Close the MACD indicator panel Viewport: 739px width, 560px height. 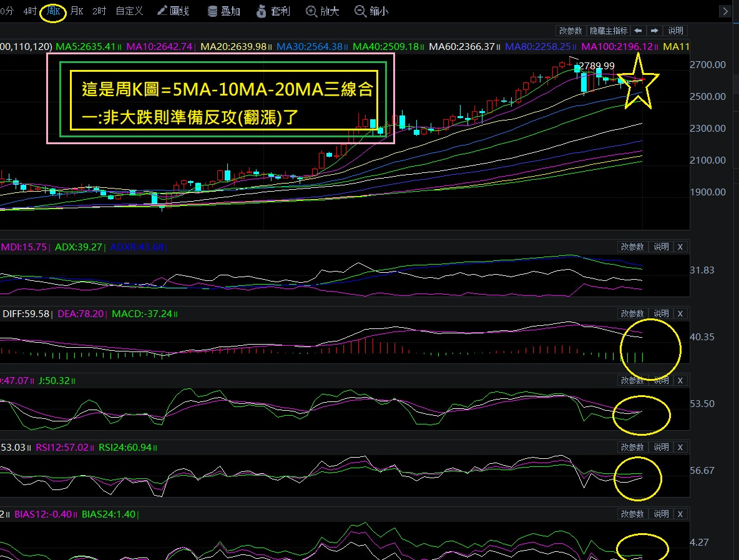pyautogui.click(x=680, y=313)
